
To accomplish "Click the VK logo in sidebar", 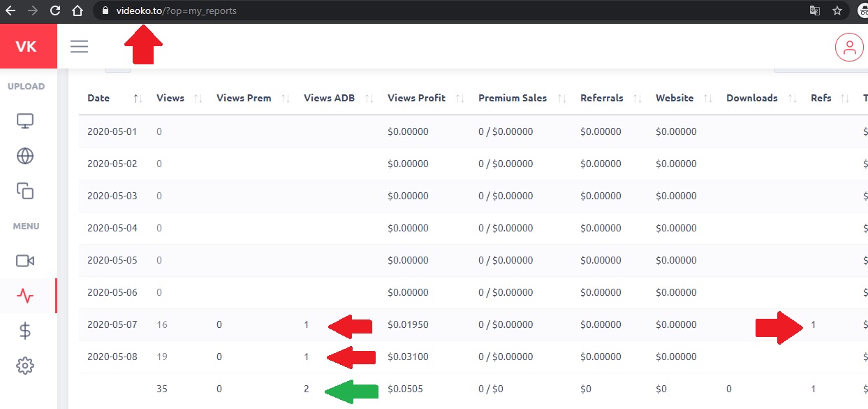I will tap(27, 47).
